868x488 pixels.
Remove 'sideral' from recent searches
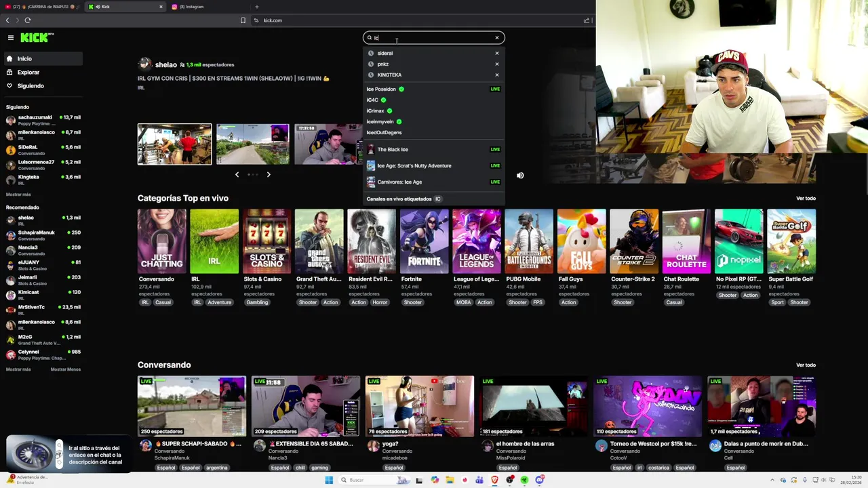click(x=497, y=53)
